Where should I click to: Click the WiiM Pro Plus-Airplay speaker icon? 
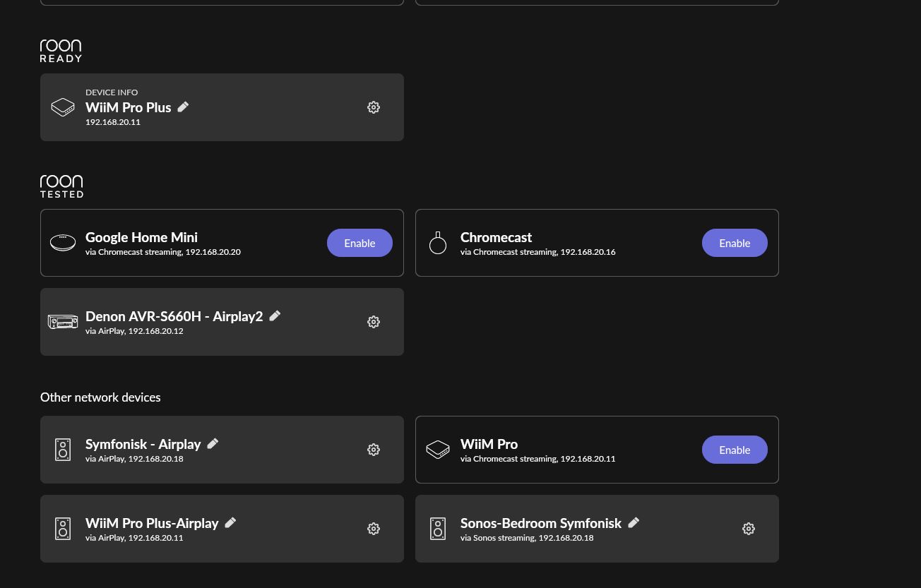coord(63,529)
